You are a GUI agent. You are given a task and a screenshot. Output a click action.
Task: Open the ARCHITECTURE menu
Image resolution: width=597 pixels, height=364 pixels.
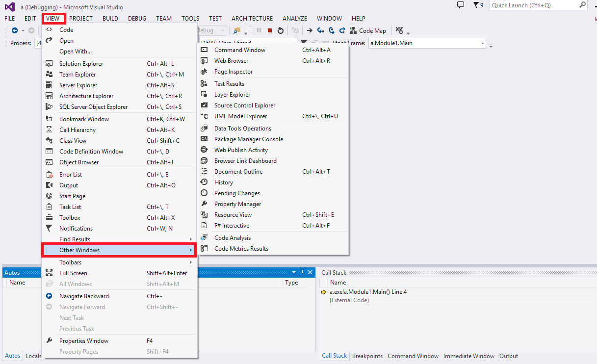click(252, 19)
